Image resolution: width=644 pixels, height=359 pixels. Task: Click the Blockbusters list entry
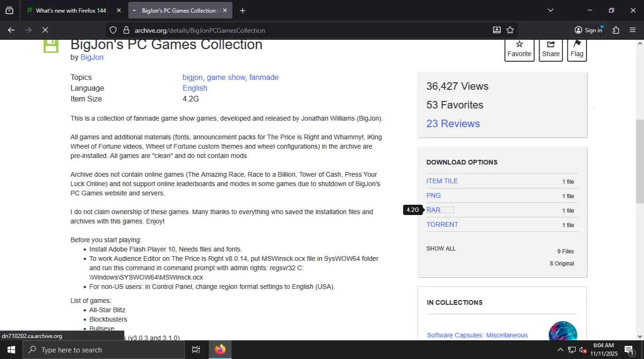point(108,319)
